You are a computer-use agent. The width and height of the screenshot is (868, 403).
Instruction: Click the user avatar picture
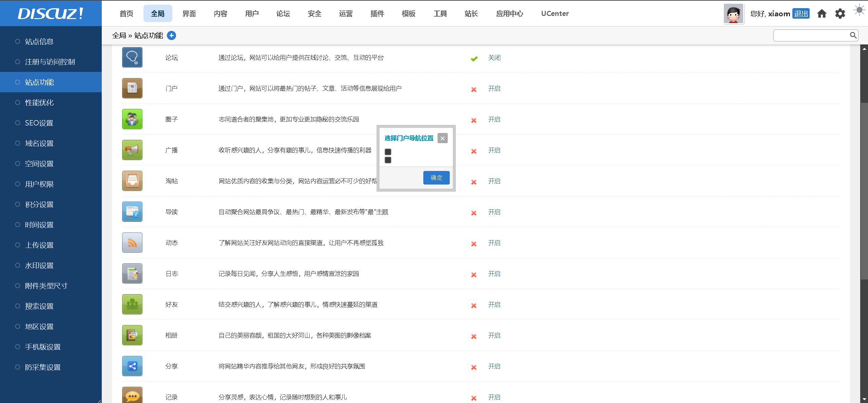point(733,14)
